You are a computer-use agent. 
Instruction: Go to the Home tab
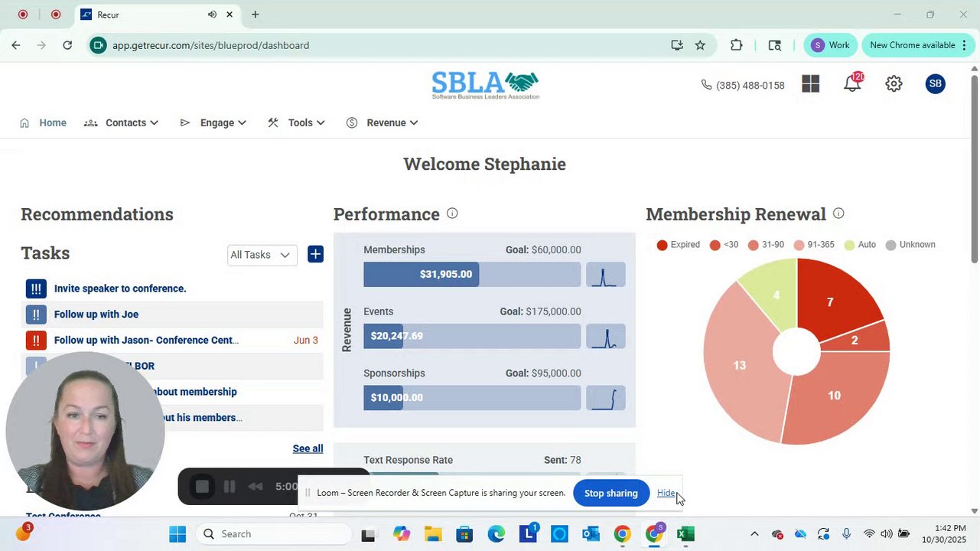pos(44,122)
